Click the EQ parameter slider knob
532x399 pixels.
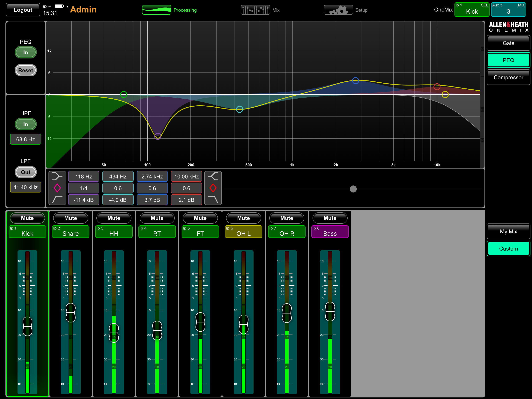pos(353,189)
